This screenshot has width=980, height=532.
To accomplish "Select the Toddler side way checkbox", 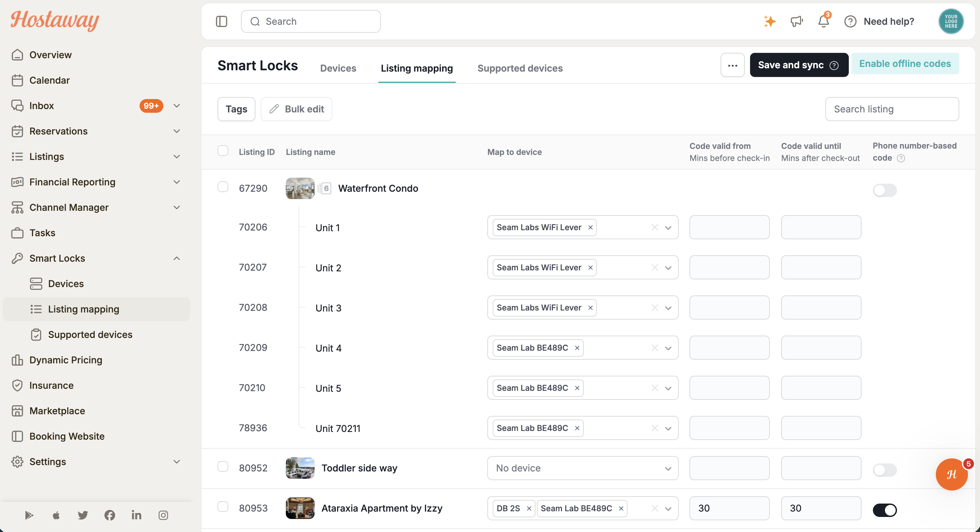I will pyautogui.click(x=223, y=467).
